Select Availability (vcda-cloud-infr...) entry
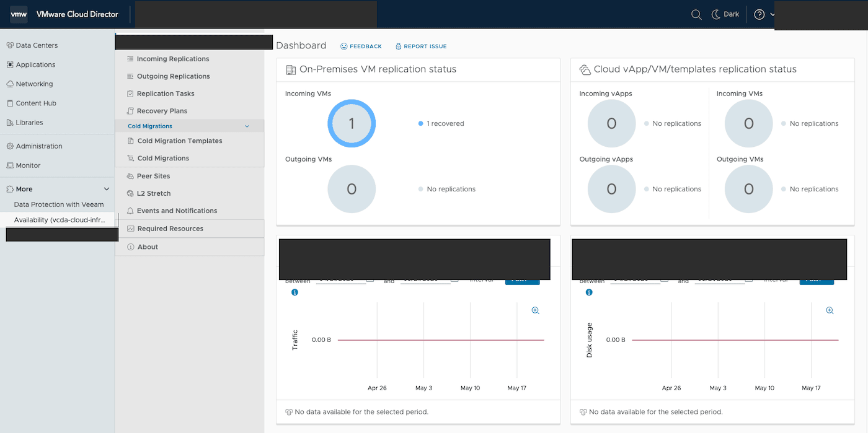The image size is (868, 433). 60,220
